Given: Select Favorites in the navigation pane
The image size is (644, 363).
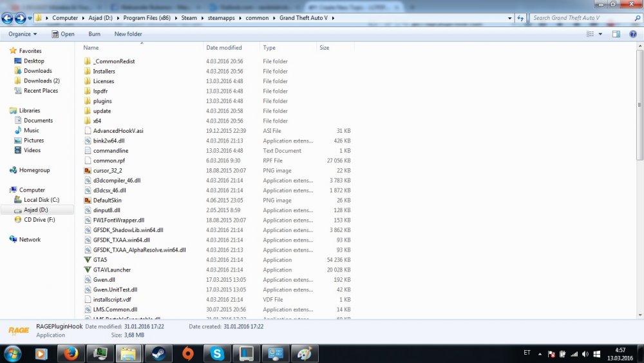Looking at the screenshot, I should point(30,51).
